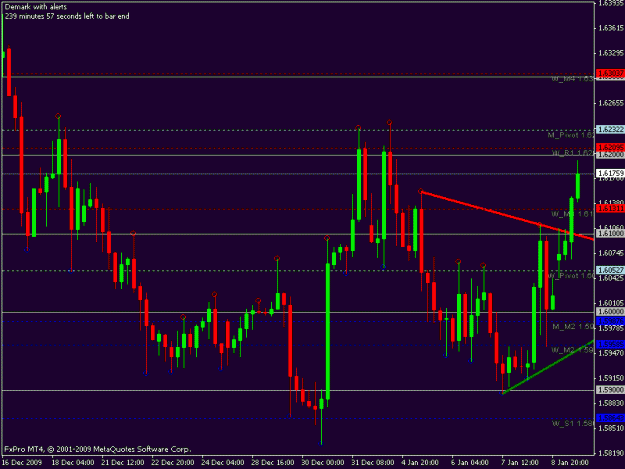Click the W_Pivot level label

[x=571, y=276]
